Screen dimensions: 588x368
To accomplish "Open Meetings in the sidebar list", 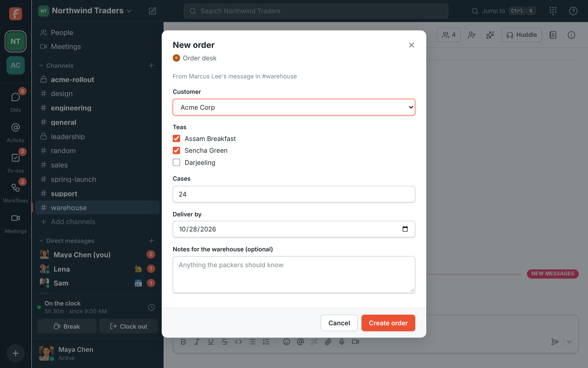I will [97, 46].
